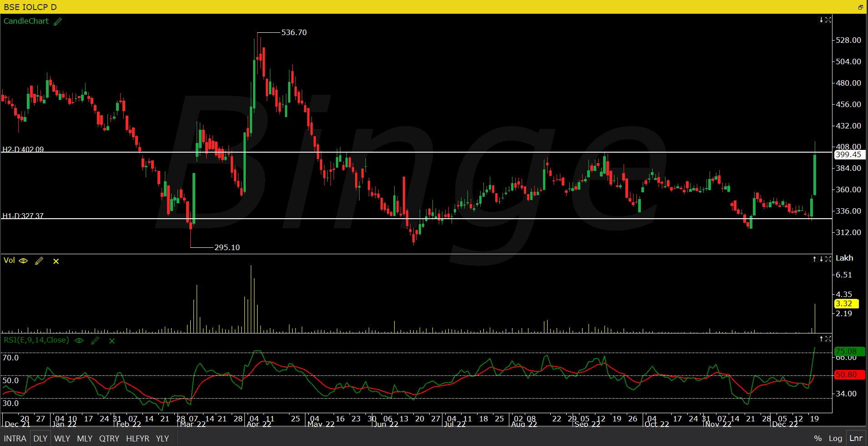Click the Apr 22 date axis label

coord(259,424)
